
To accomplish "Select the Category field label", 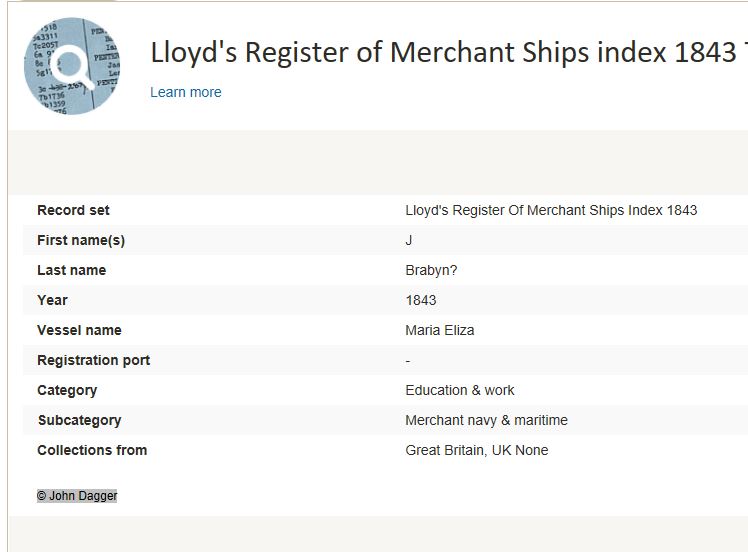I will (67, 390).
